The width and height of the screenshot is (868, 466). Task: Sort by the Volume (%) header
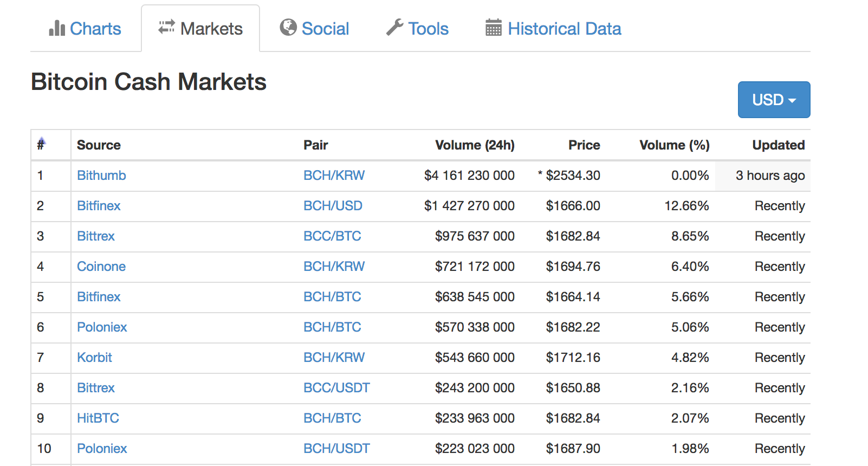click(x=675, y=145)
